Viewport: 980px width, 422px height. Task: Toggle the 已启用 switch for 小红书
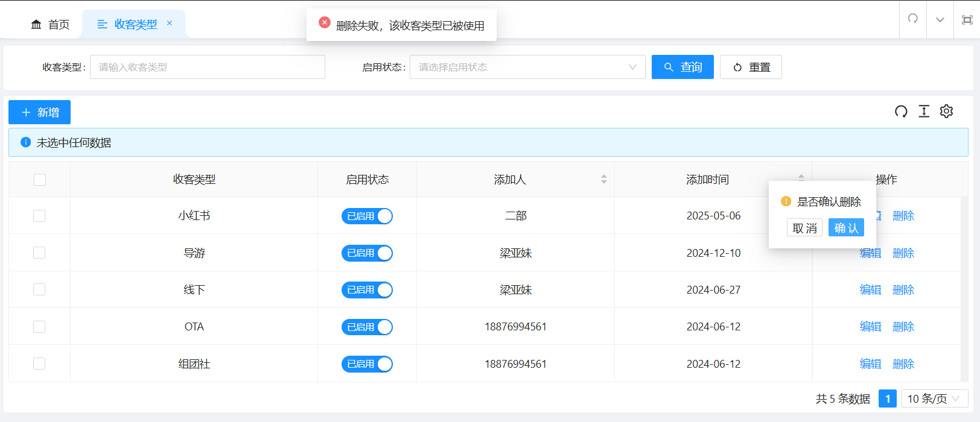367,216
